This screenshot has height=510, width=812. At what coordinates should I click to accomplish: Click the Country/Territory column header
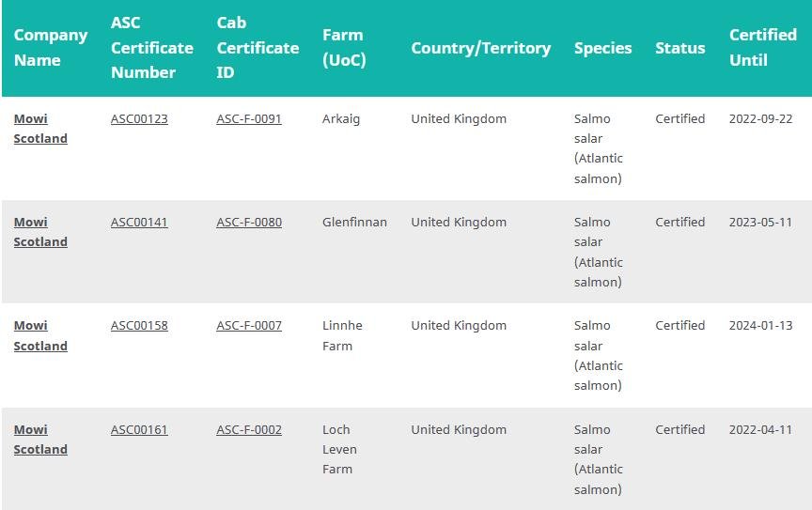[x=481, y=48]
